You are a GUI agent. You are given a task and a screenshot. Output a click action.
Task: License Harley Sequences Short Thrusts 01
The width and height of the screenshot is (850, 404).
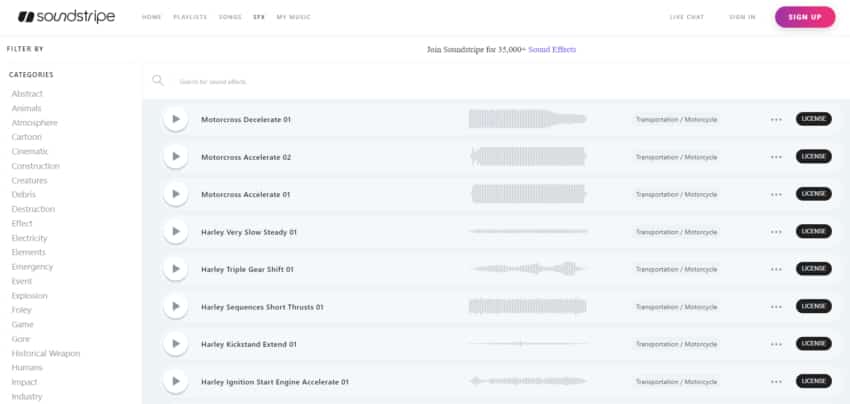click(813, 306)
